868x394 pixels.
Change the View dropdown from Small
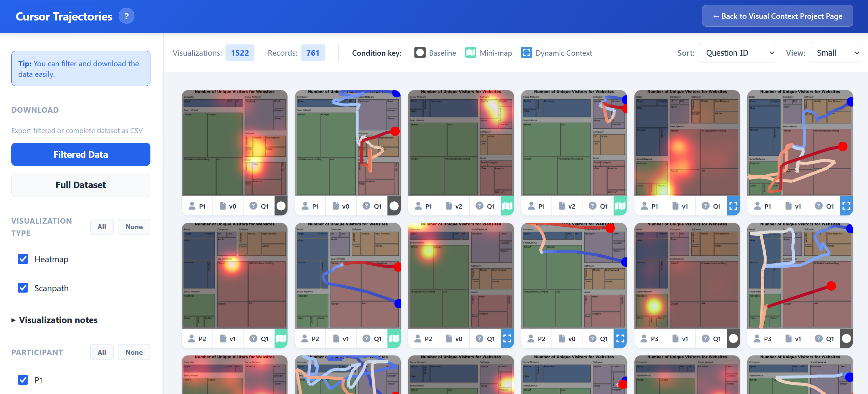836,53
